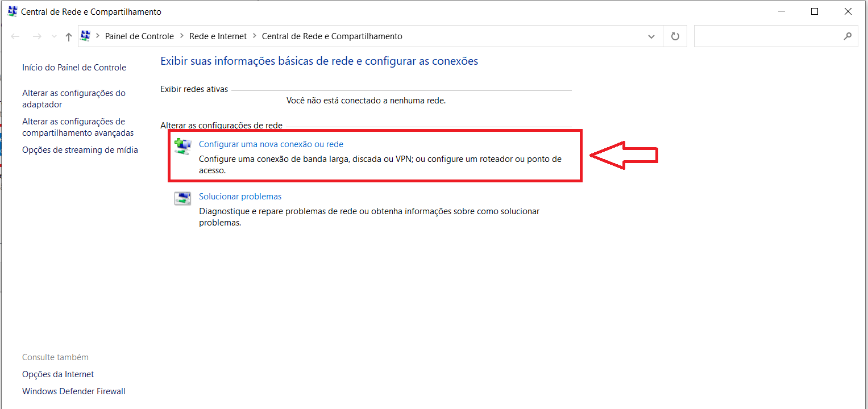This screenshot has height=409, width=868.
Task: Go to 'Painel de Controle' breadcrumb
Action: tap(139, 36)
